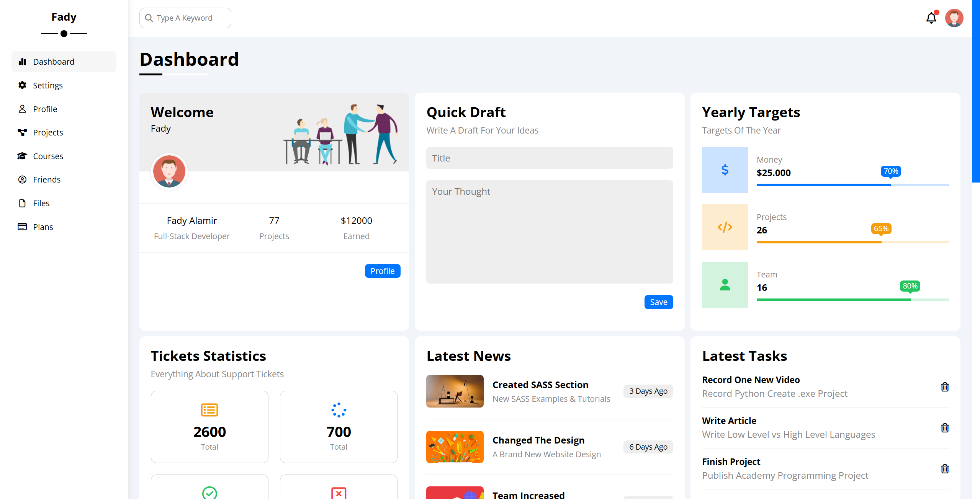Focus the draft Title field

[x=549, y=158]
